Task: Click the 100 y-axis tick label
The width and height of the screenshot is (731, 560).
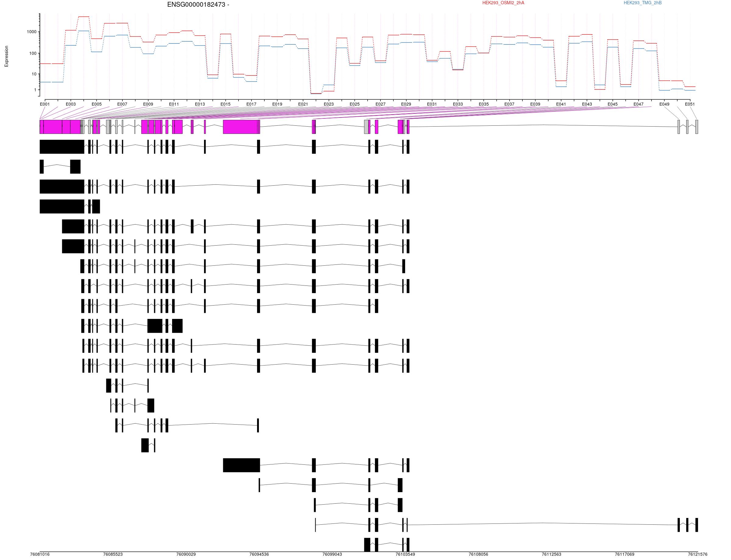Action: (33, 53)
